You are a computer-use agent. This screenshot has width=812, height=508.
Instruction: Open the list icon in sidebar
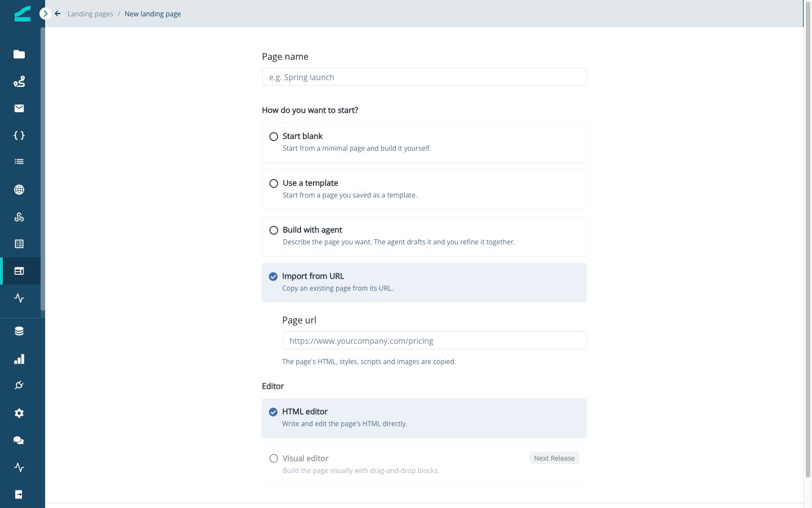(19, 162)
